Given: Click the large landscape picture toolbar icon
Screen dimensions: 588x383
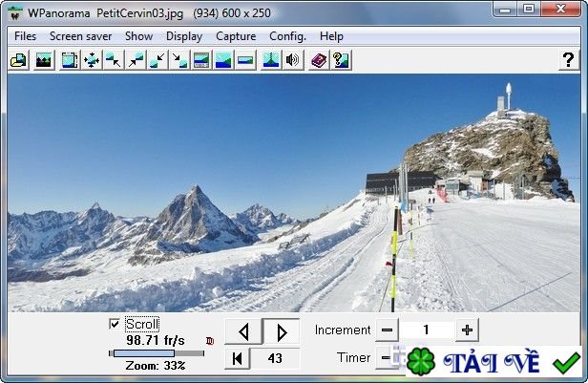Looking at the screenshot, I should 223,60.
